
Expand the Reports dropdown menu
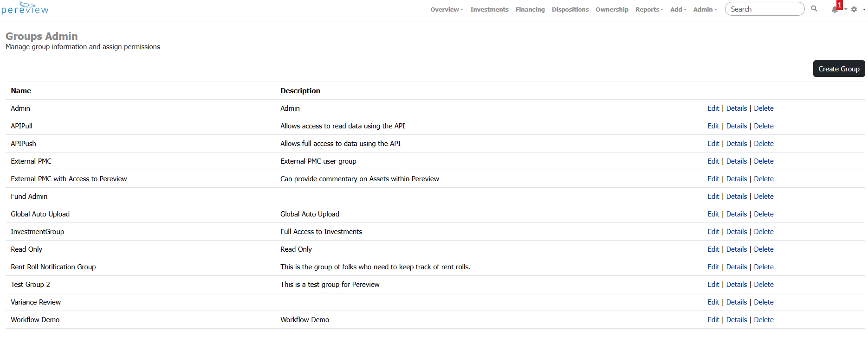pyautogui.click(x=648, y=9)
